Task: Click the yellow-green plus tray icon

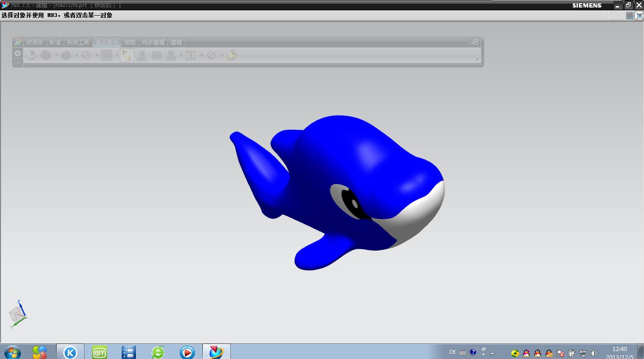Action: 515,353
